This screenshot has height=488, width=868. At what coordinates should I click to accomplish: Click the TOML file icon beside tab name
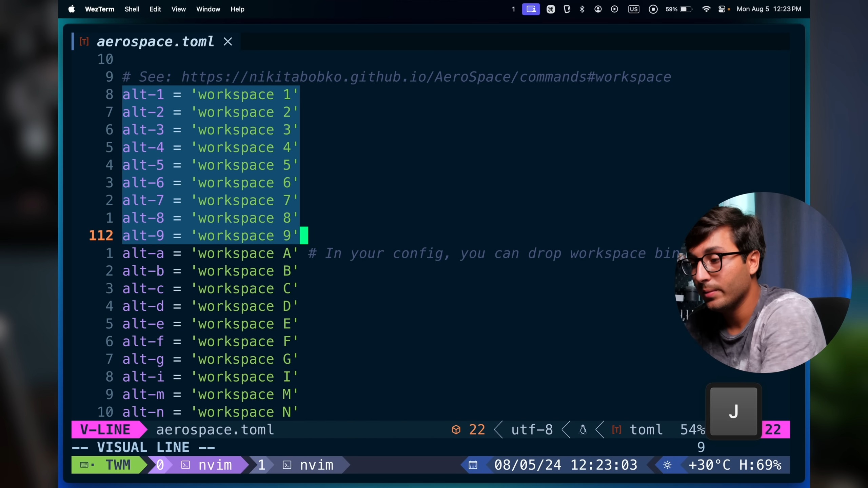[x=84, y=42]
